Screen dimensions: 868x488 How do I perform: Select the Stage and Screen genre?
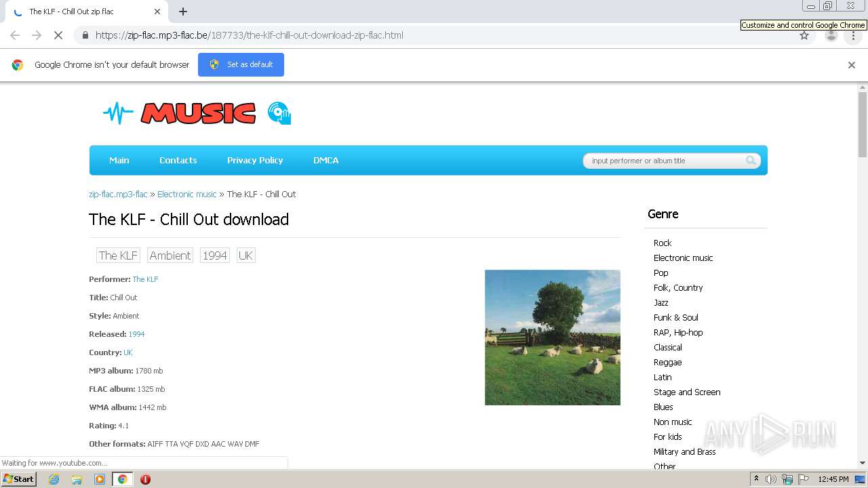coord(687,392)
